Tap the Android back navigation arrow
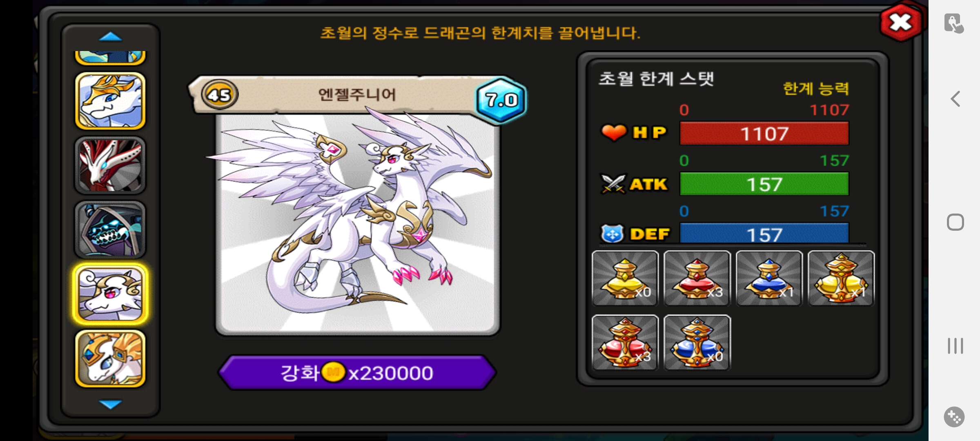This screenshot has width=980, height=441. pos(955,99)
